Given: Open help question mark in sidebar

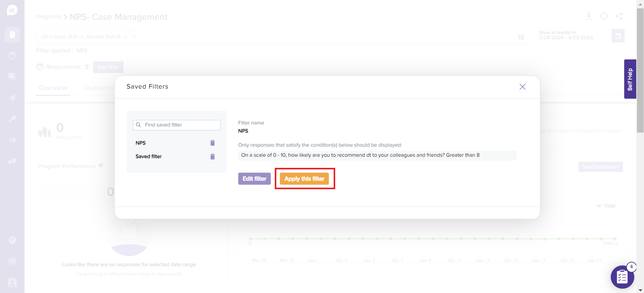Looking at the screenshot, I should (12, 240).
